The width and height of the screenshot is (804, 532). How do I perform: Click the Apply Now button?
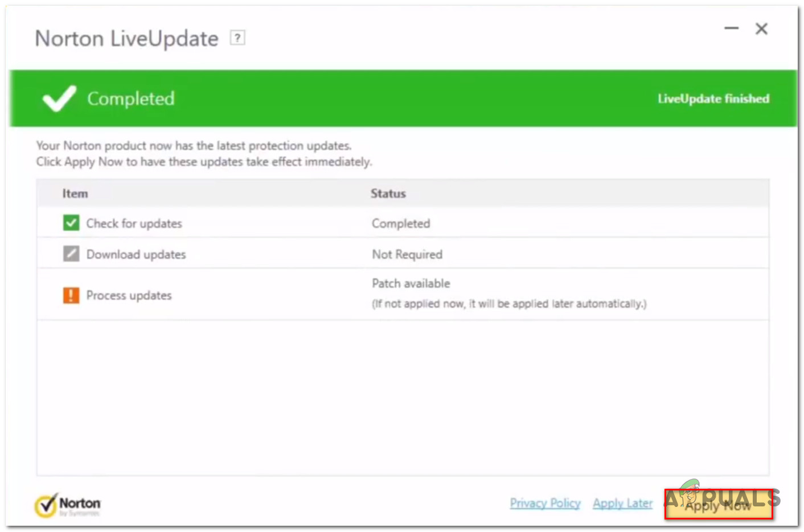pyautogui.click(x=719, y=505)
